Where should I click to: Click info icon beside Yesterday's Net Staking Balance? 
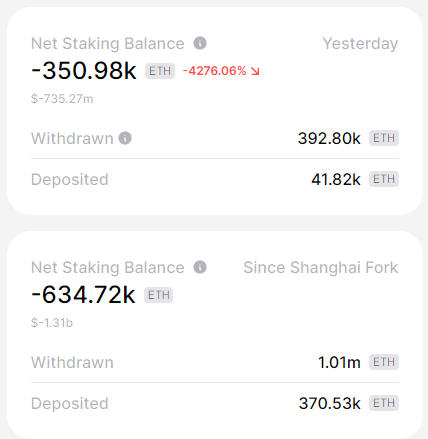tap(200, 43)
